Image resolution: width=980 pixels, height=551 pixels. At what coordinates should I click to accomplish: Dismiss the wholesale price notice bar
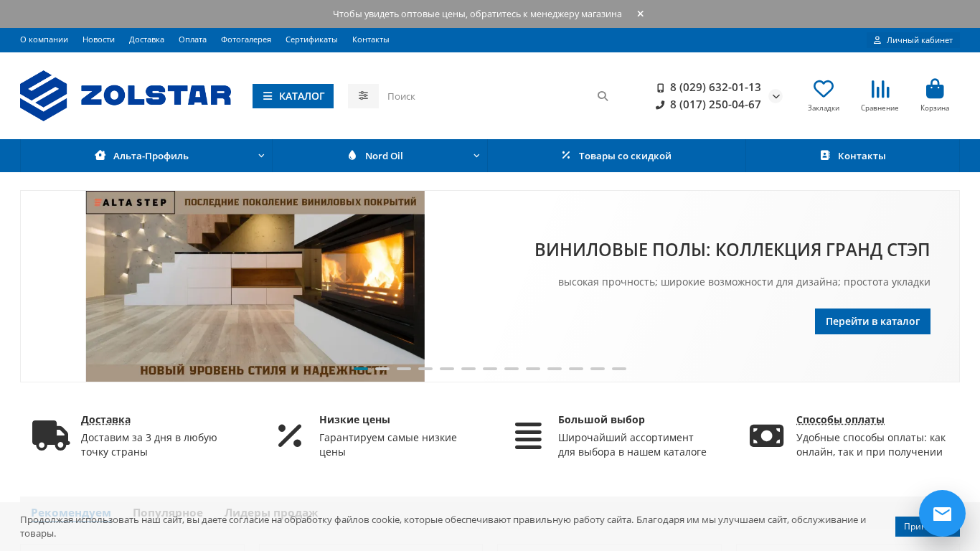coord(640,14)
